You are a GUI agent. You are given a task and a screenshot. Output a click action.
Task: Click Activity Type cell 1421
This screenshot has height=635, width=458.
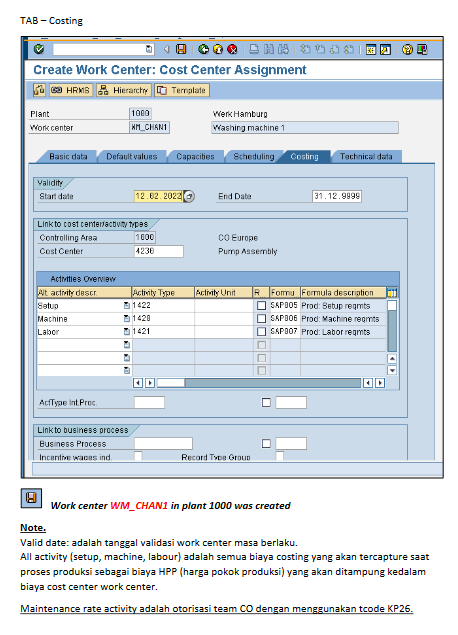tap(163, 332)
